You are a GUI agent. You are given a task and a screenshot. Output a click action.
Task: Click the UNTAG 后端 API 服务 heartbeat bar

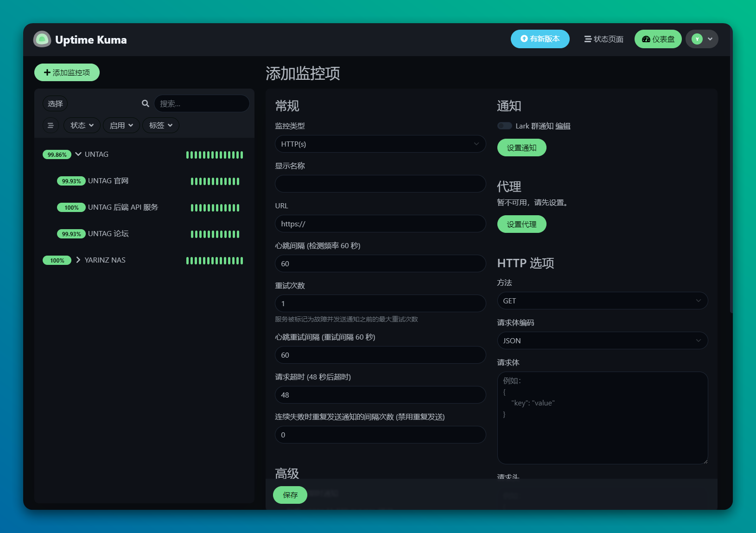(215, 208)
